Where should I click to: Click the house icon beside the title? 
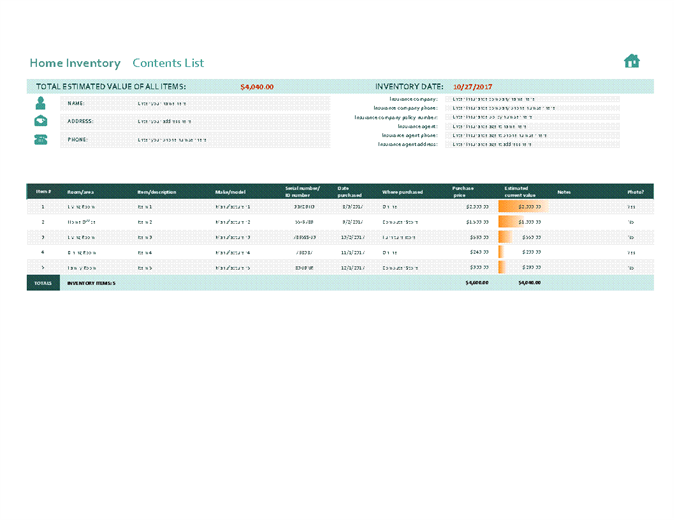[x=632, y=61]
